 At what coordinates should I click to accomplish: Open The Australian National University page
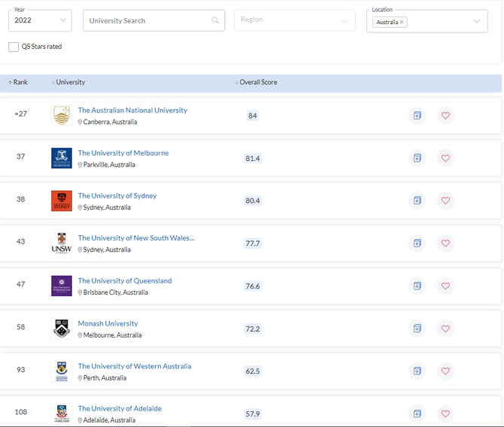(x=132, y=111)
